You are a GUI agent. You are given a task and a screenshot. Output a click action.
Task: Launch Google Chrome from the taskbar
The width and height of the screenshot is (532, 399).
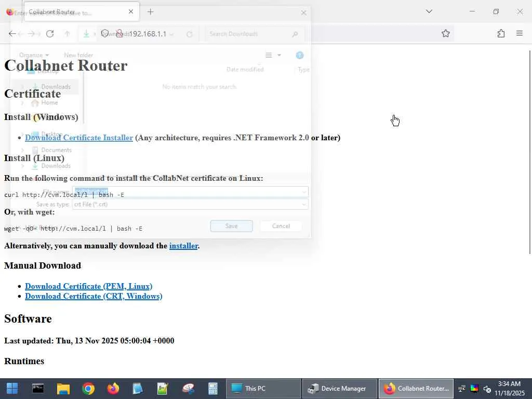pos(88,389)
